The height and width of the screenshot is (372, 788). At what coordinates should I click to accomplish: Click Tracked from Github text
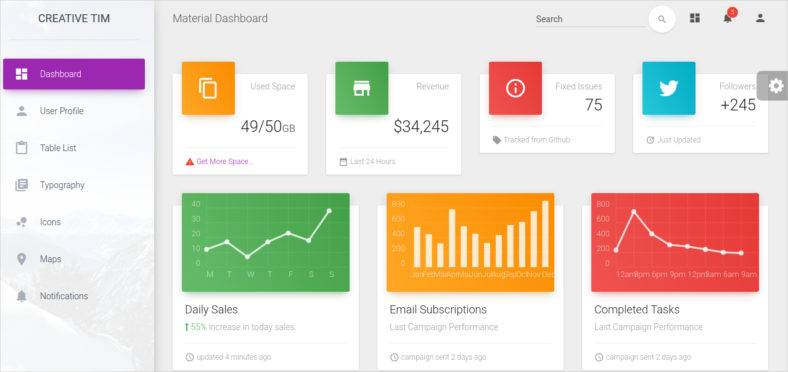(x=537, y=140)
